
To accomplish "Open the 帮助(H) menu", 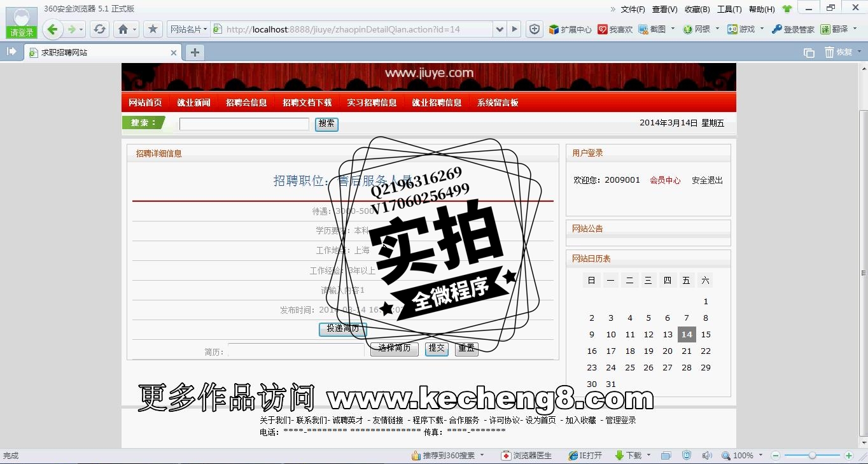I will tap(762, 10).
